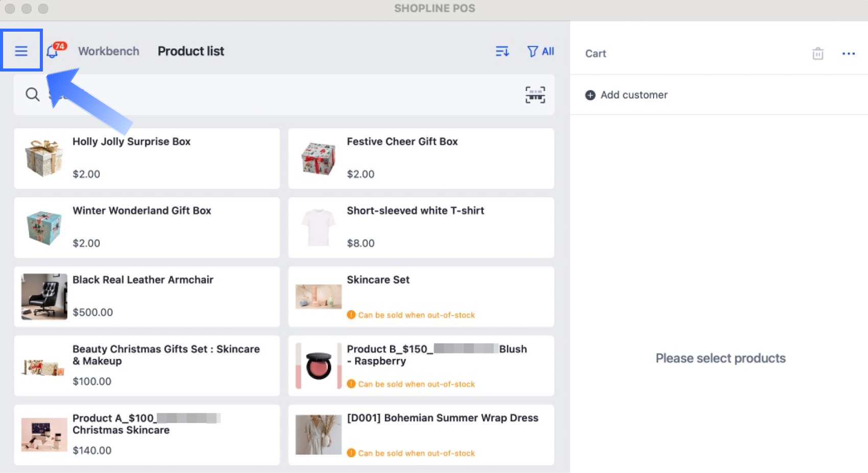The height and width of the screenshot is (473, 868).
Task: Clear cart with the trash icon
Action: 817,54
